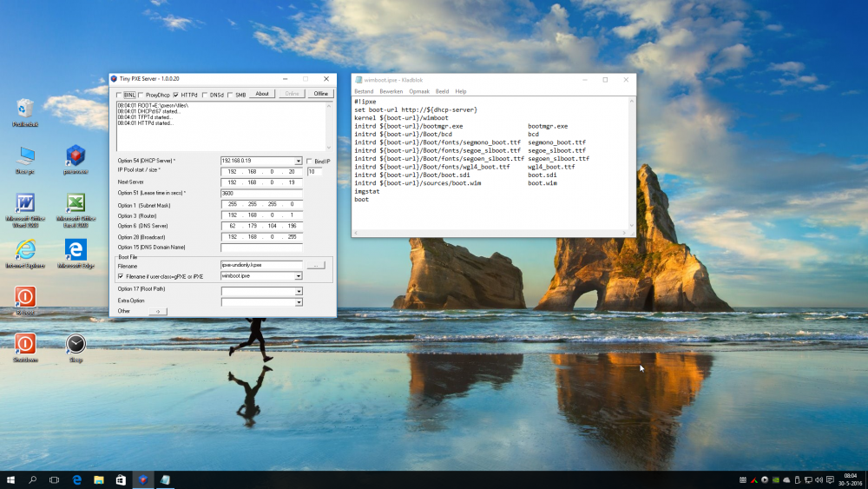
Task: Open Microsoft Office Word desktop shortcut
Action: coord(25,210)
